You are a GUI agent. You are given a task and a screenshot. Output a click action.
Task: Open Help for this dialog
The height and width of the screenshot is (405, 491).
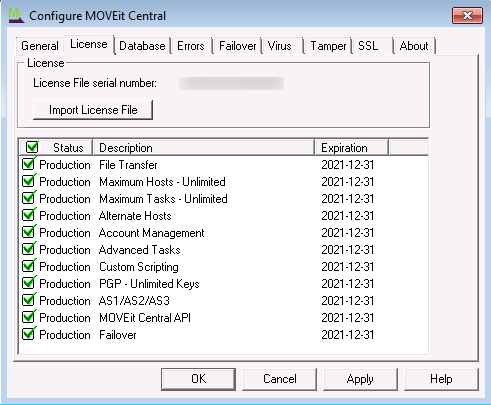[x=441, y=379]
